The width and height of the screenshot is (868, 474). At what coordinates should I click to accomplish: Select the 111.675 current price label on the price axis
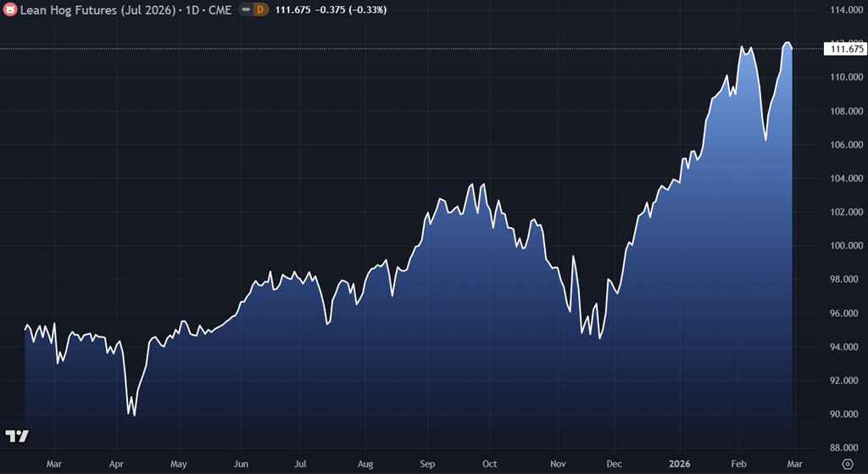click(x=846, y=49)
